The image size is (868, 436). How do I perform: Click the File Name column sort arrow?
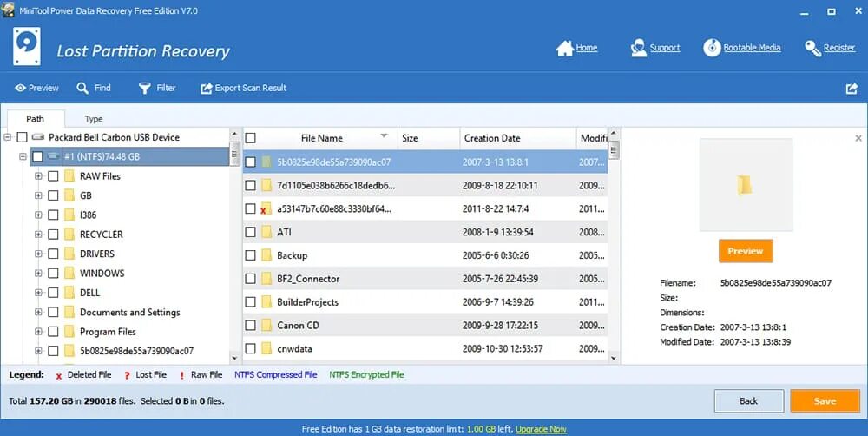384,136
